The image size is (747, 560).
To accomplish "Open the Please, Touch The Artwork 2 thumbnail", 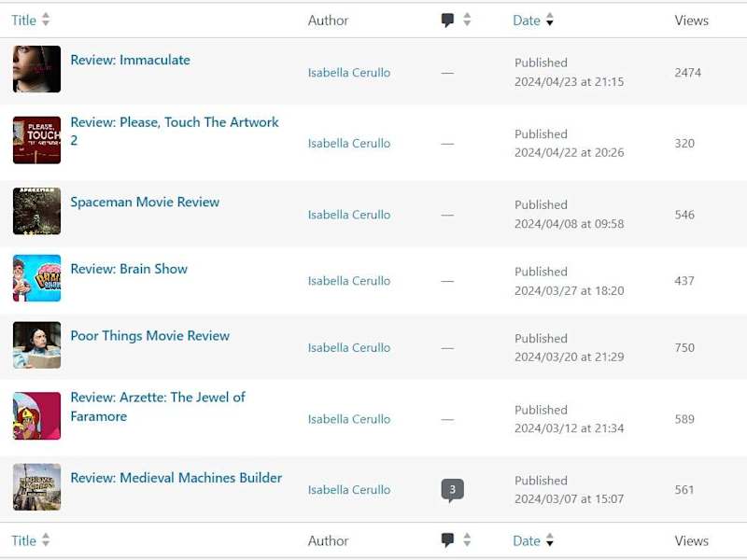I will (36, 140).
